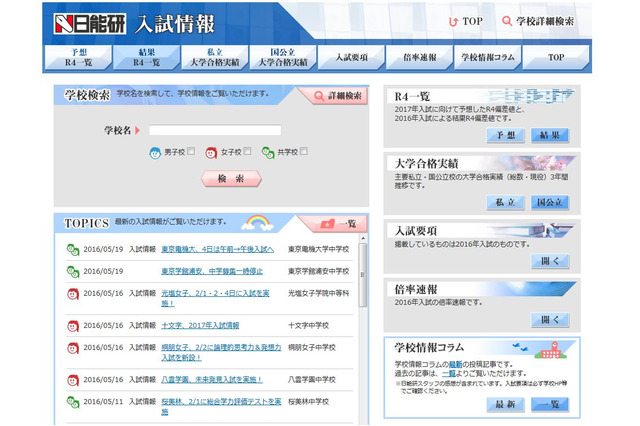Click 光塩女子学院中等科 school name text
This screenshot has width=640, height=426.
[318, 293]
